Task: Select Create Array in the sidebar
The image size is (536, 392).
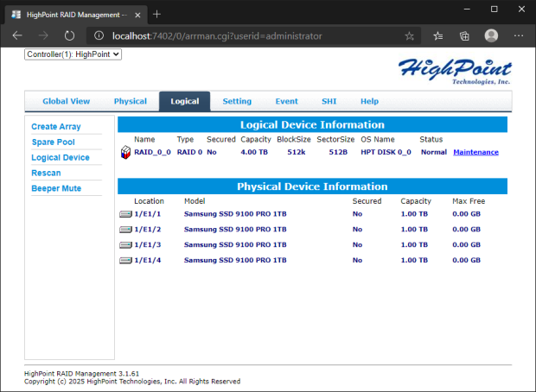Action: pyautogui.click(x=56, y=127)
